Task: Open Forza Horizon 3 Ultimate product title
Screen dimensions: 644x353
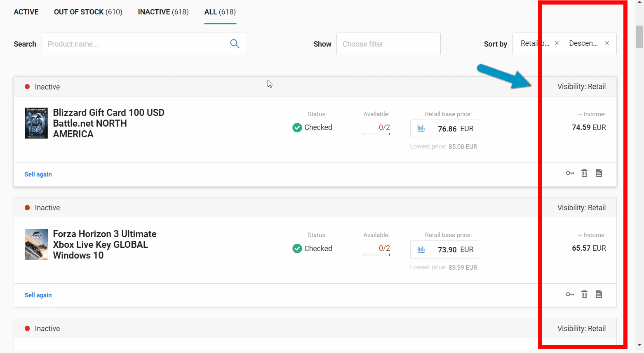Action: [x=105, y=245]
